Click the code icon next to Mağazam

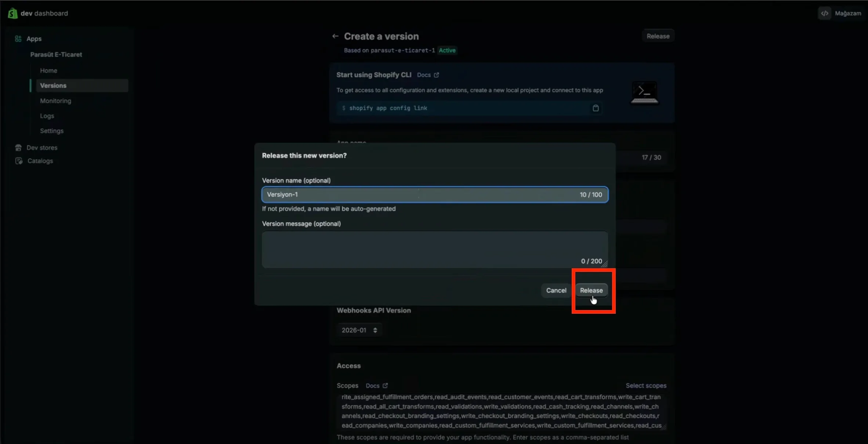(x=825, y=13)
